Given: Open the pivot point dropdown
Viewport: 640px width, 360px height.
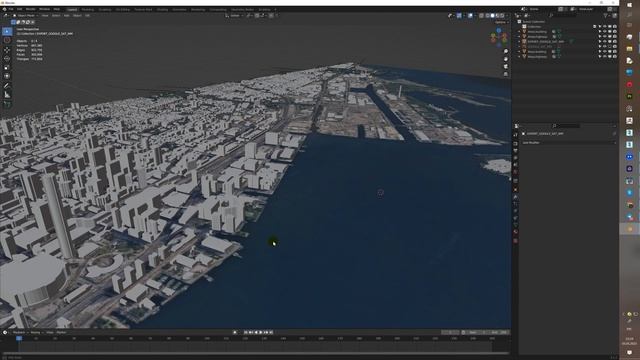Looking at the screenshot, I should point(249,16).
